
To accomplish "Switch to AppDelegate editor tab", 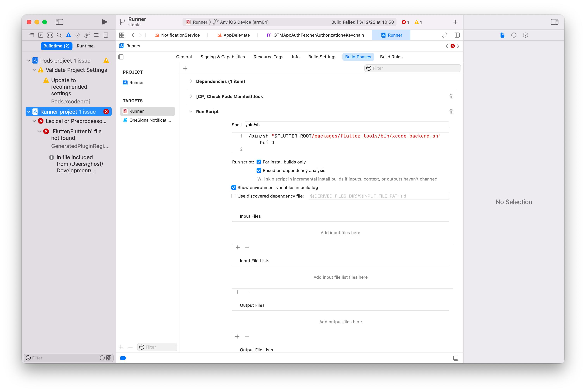I will (x=233, y=35).
